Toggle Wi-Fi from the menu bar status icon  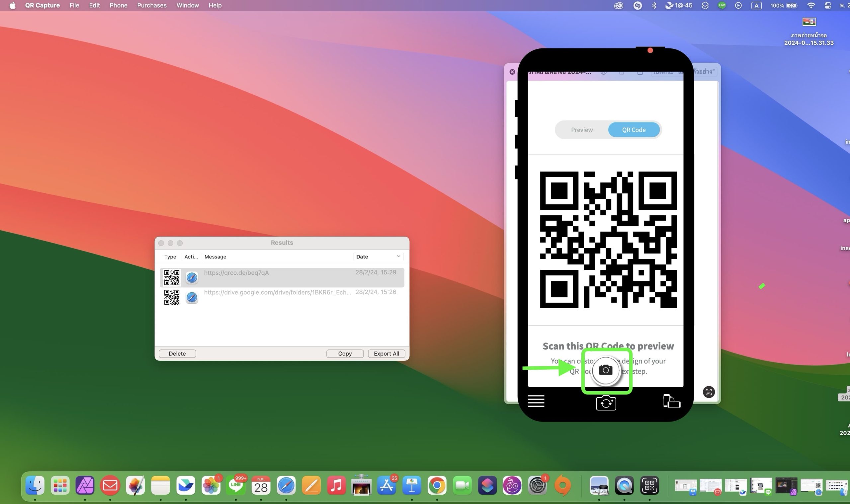[x=811, y=5]
